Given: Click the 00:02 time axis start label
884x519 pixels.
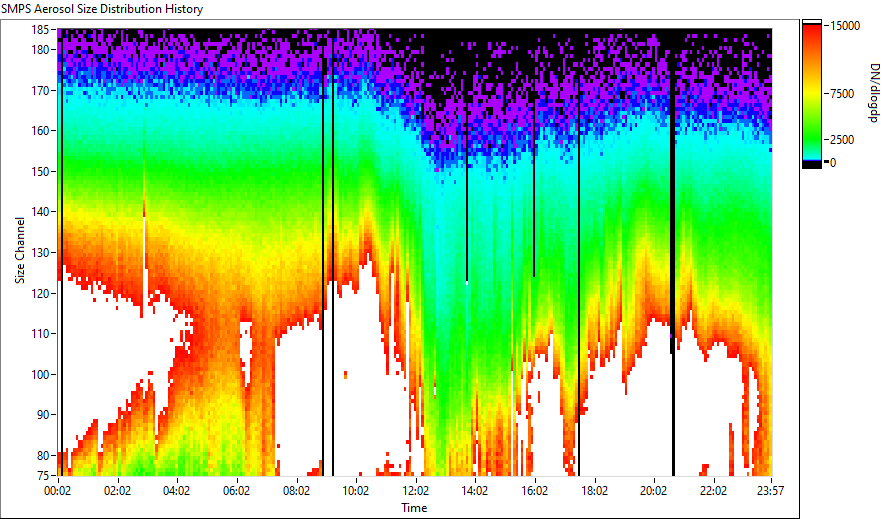Looking at the screenshot, I should 58,491.
